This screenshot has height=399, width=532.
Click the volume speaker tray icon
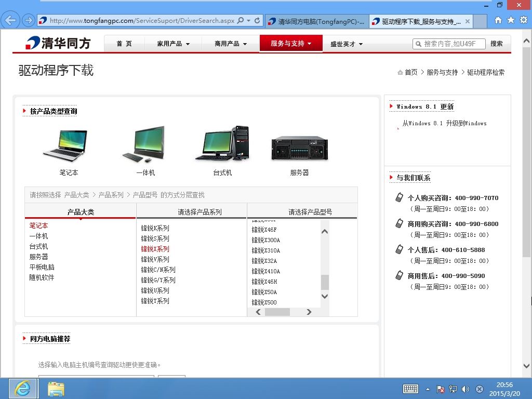point(465,389)
